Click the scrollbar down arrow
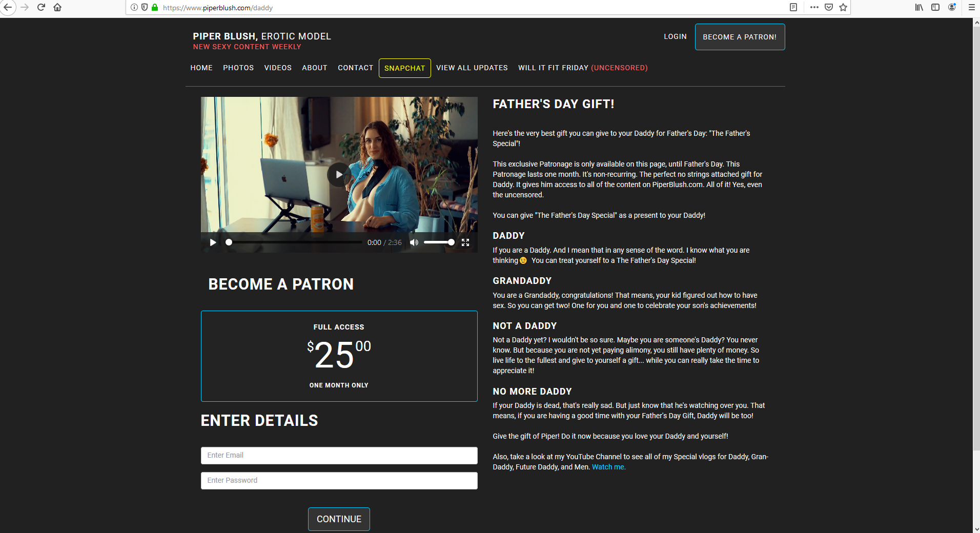Screen dimensions: 980x533 [976, 529]
